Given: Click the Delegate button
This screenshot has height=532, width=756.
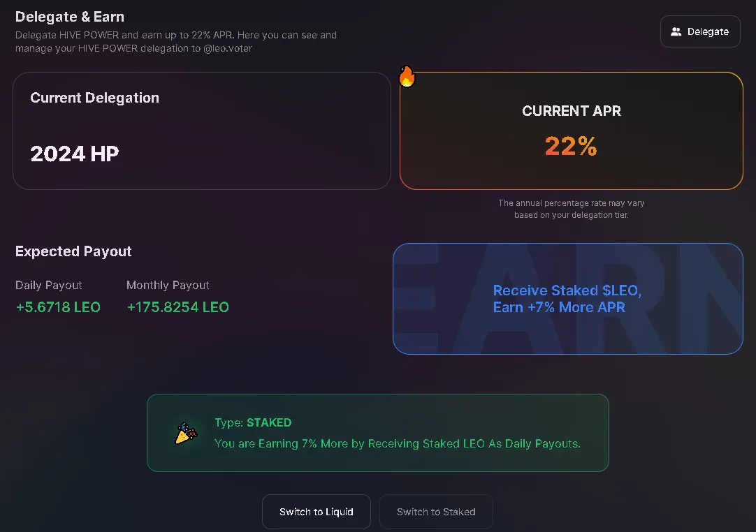Looking at the screenshot, I should [x=700, y=31].
